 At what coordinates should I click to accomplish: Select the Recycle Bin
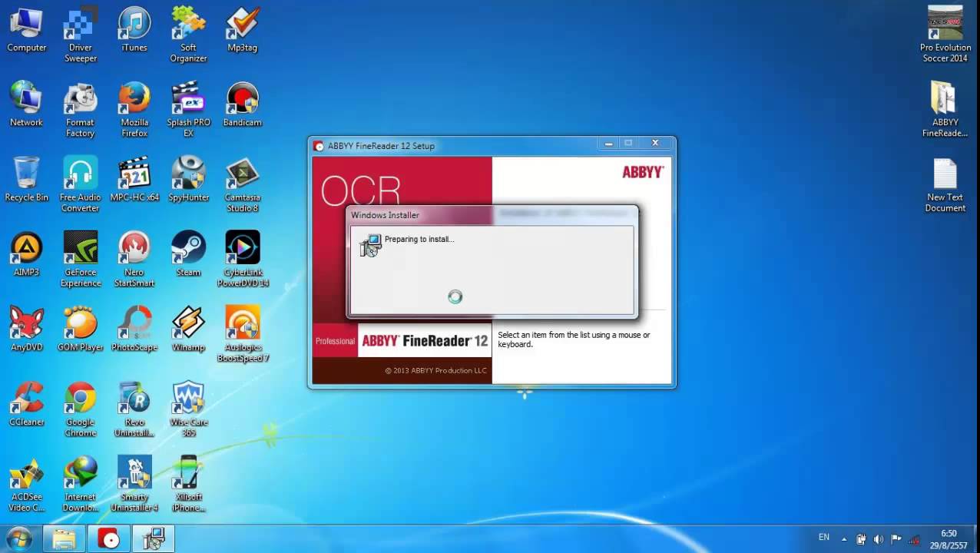26,180
